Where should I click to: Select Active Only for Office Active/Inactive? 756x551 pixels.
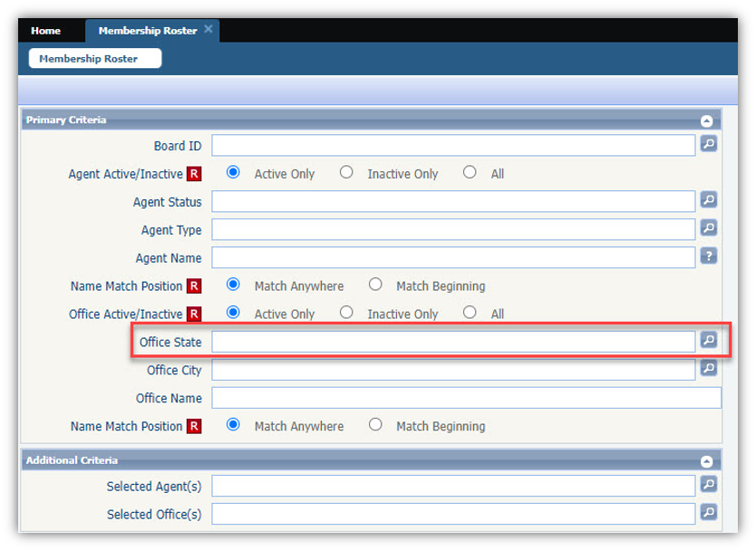click(233, 313)
